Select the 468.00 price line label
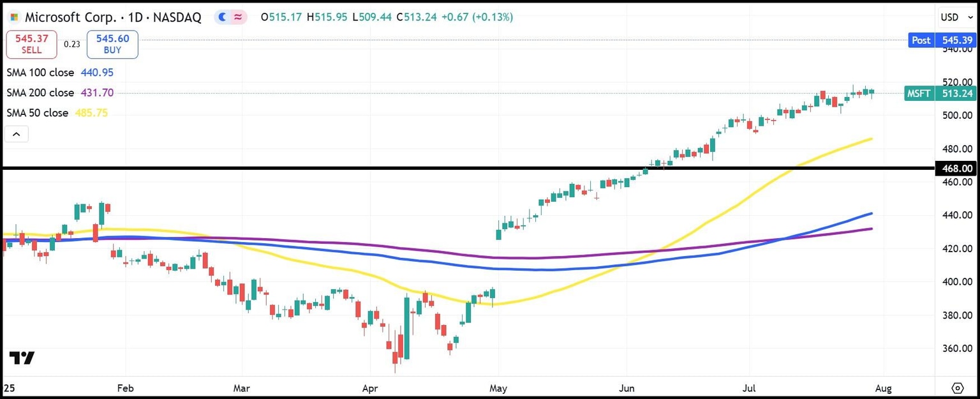This screenshot has width=980, height=399. [x=955, y=168]
